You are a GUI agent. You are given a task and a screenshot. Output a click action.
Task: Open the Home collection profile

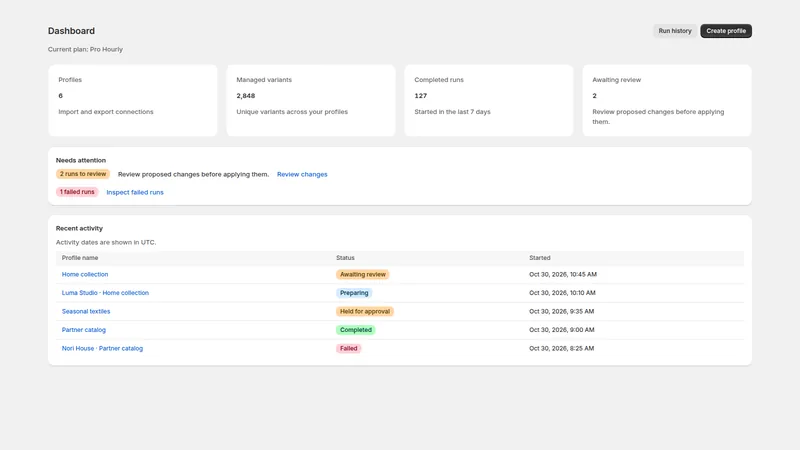85,274
